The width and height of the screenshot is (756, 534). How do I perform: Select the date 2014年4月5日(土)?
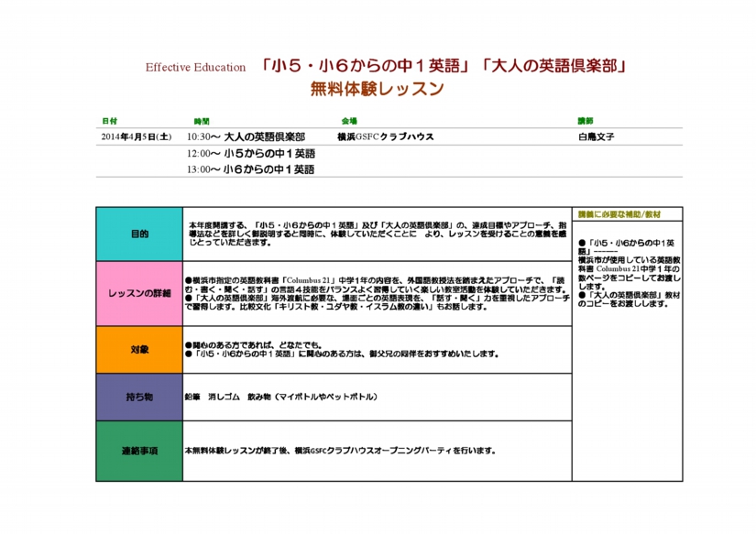(136, 136)
